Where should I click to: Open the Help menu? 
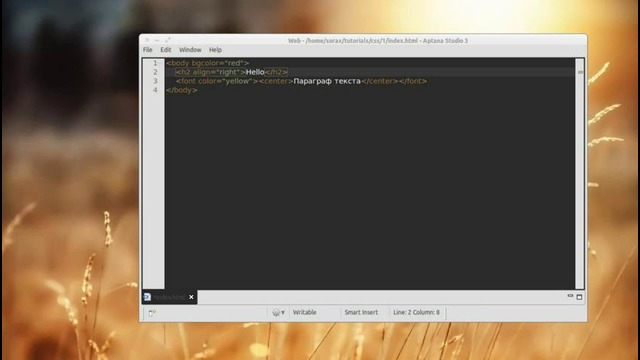pos(215,50)
